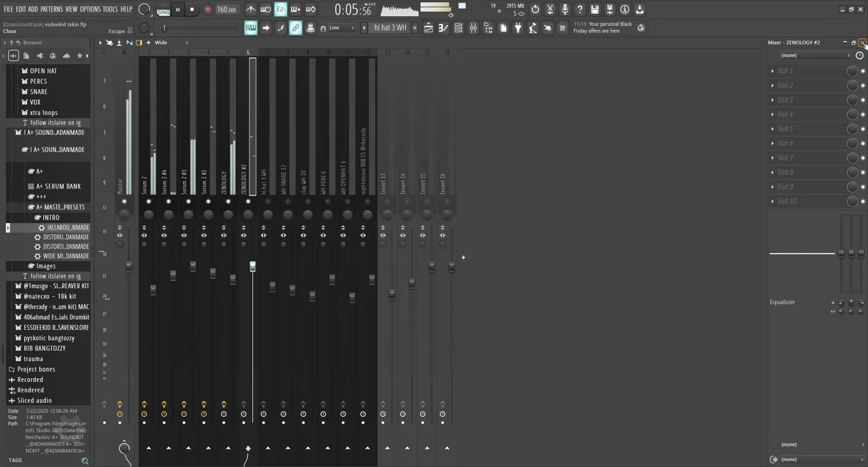Viewport: 868px width, 467px height.
Task: Click the online news globe icon
Action: [640, 28]
